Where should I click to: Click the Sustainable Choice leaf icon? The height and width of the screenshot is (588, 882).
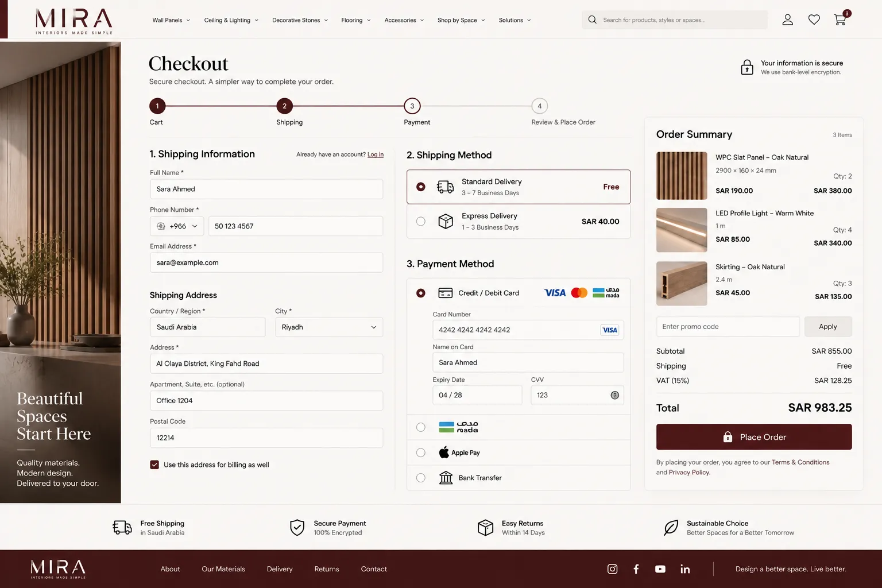(x=671, y=528)
